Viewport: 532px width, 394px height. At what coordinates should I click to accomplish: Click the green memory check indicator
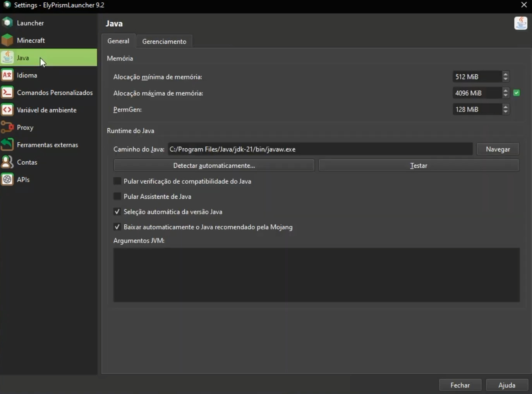(x=517, y=93)
